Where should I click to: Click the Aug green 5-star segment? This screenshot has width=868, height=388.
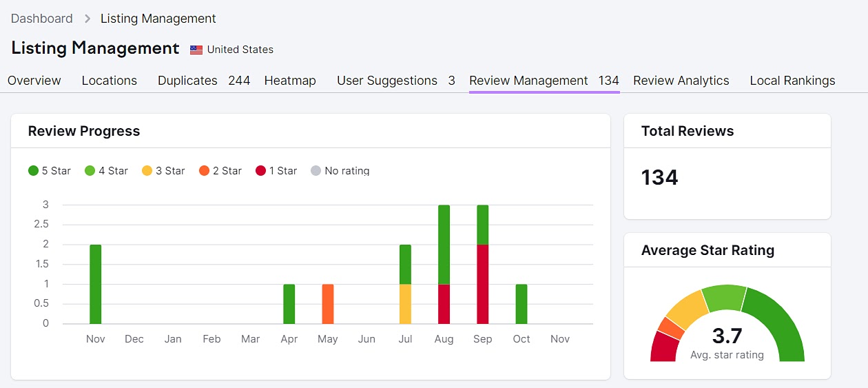[x=444, y=245]
